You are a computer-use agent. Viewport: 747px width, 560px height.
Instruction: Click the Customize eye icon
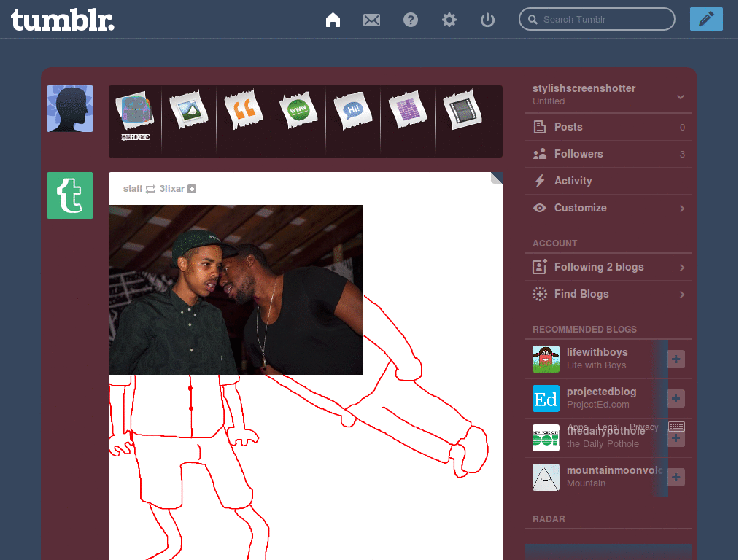[539, 208]
